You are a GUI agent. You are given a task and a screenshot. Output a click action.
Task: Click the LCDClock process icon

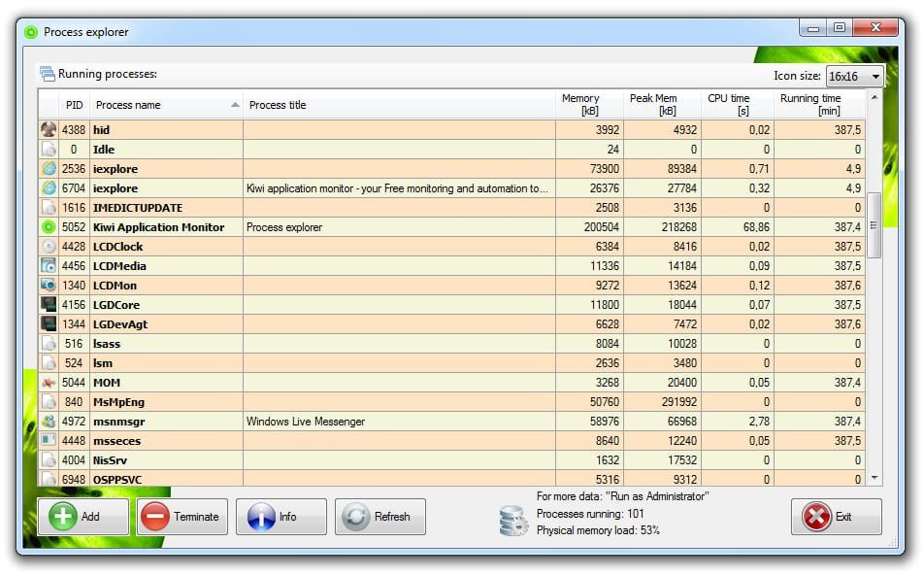tap(49, 247)
